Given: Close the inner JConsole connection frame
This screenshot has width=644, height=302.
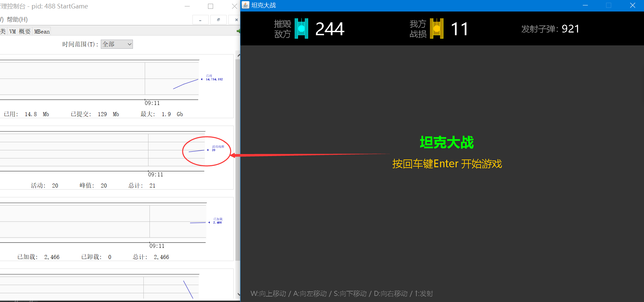Looking at the screenshot, I should (x=235, y=20).
